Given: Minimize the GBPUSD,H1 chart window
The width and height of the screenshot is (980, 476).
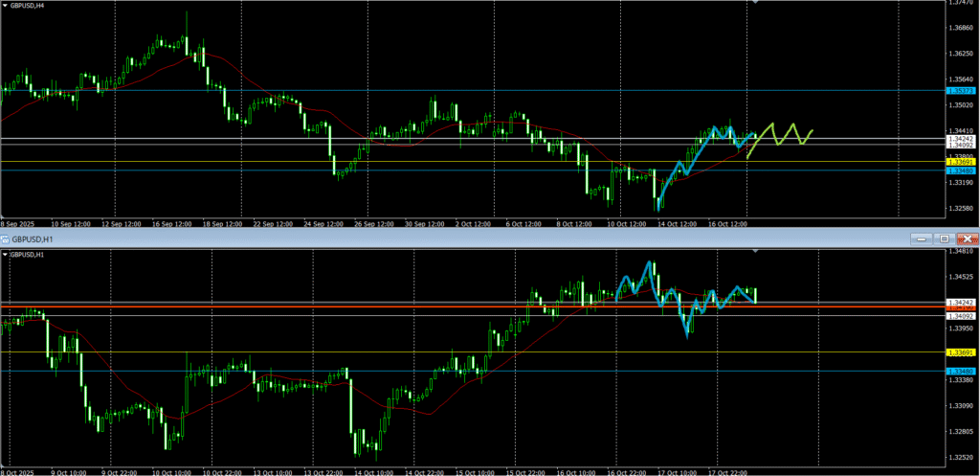Looking at the screenshot, I should pos(921,238).
